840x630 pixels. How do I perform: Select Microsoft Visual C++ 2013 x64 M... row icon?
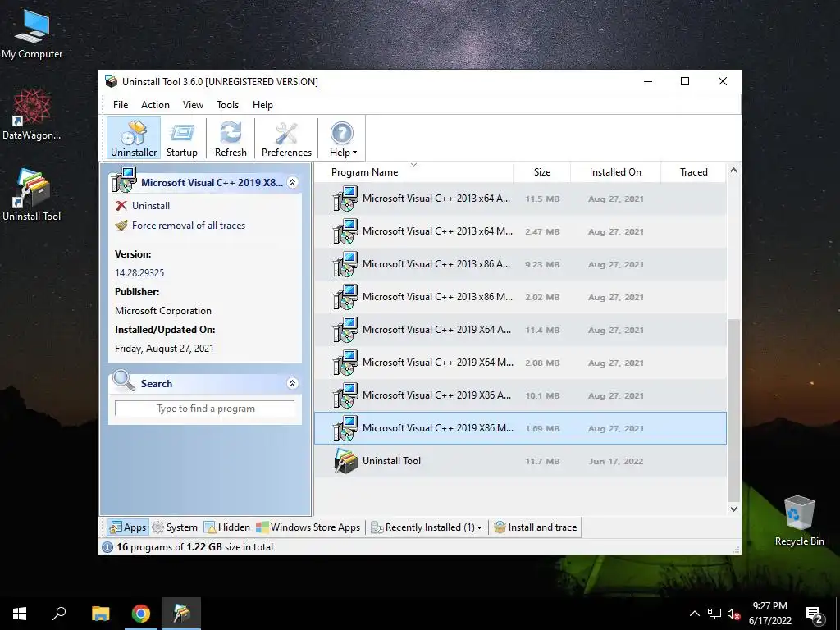(345, 231)
